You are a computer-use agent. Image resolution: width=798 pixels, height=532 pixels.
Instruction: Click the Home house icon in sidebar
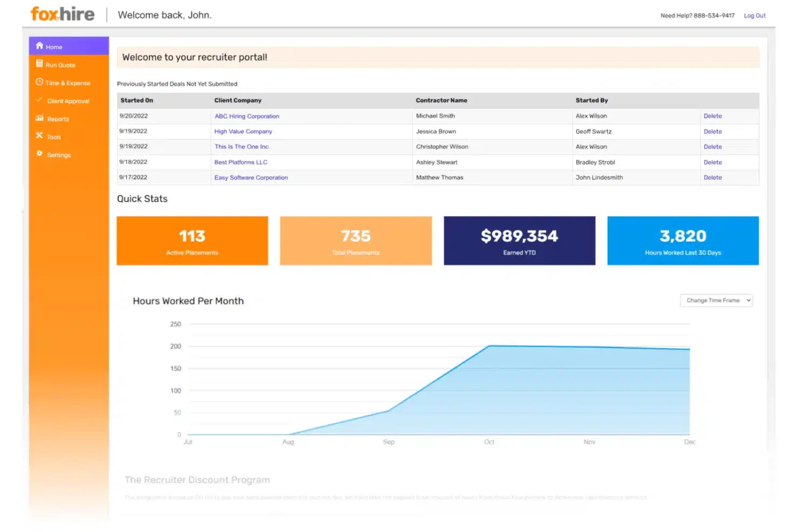(x=39, y=46)
